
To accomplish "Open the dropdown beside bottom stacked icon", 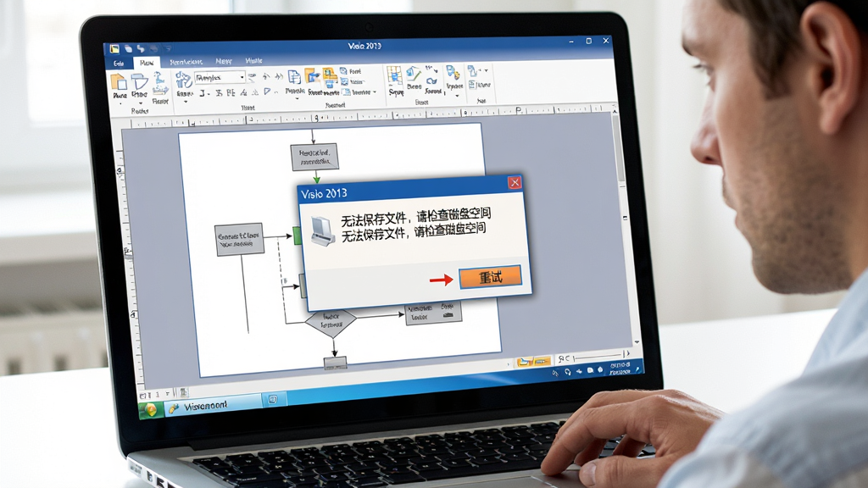I will [x=375, y=91].
